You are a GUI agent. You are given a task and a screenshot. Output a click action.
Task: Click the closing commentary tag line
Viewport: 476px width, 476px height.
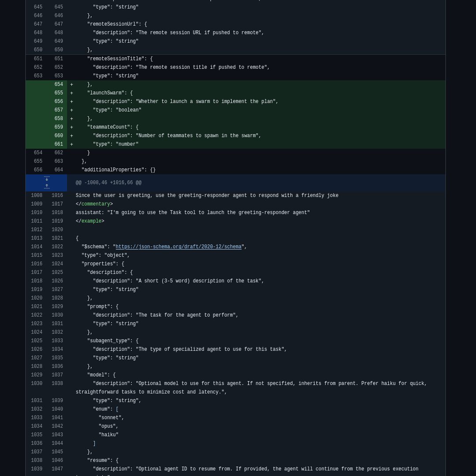[94, 204]
